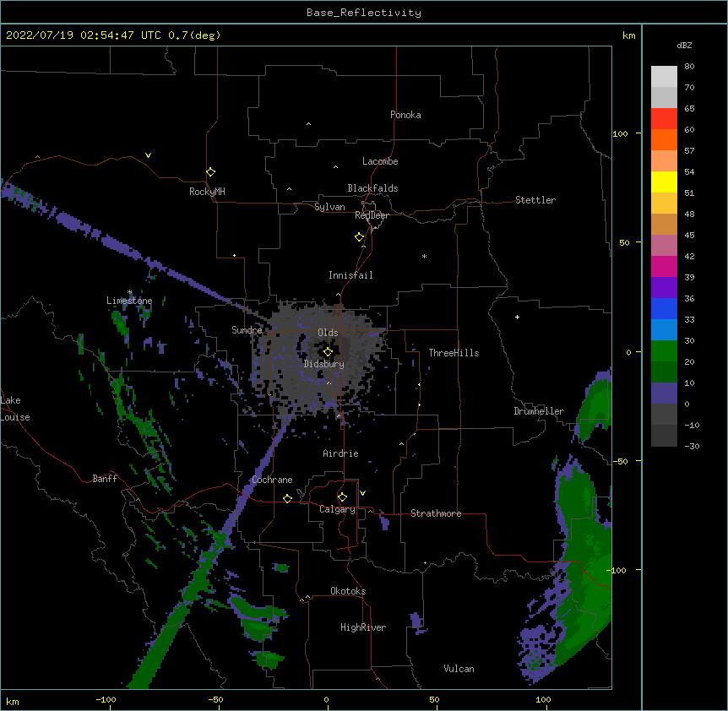Click the RedDeer city label

point(372,215)
